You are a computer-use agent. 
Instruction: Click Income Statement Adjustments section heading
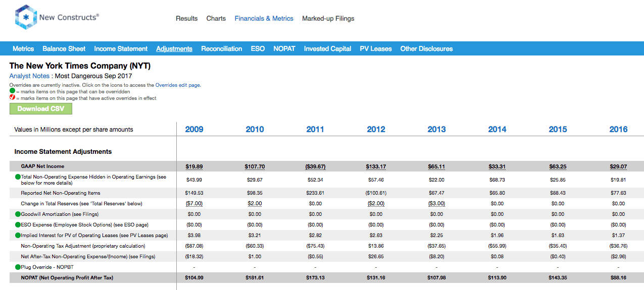coord(63,152)
